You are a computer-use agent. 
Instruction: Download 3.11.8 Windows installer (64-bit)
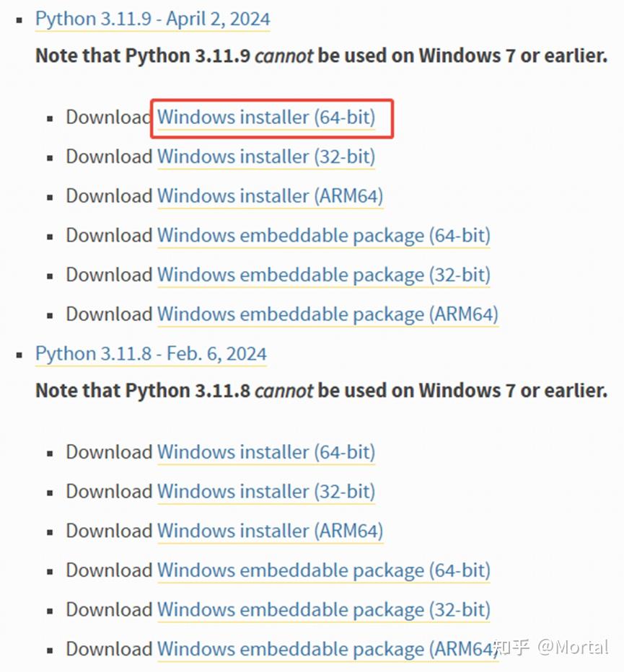pyautogui.click(x=266, y=452)
